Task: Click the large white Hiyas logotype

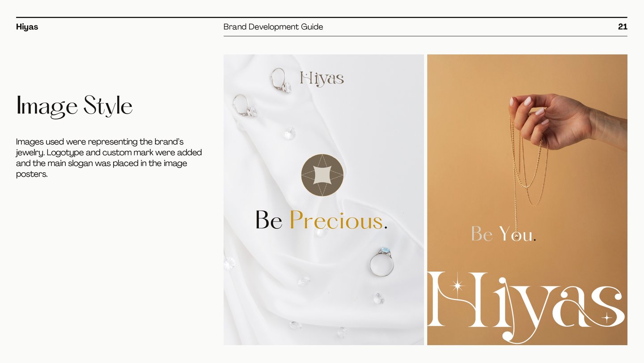Action: [x=526, y=307]
